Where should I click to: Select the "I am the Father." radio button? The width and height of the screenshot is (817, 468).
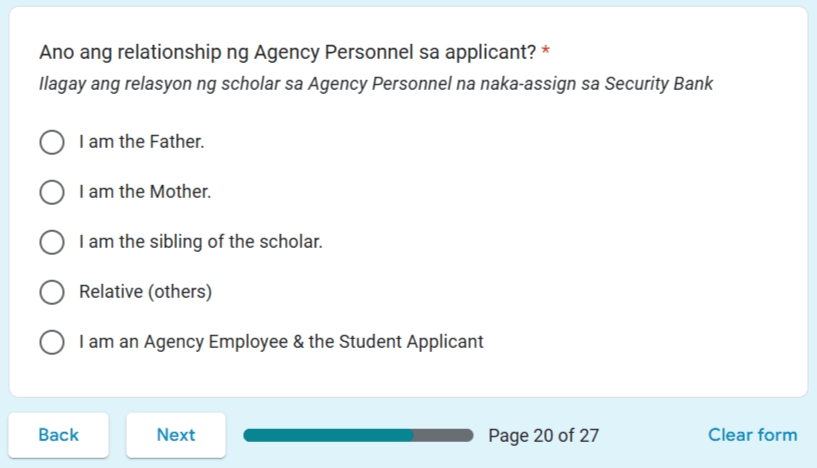pyautogui.click(x=52, y=142)
